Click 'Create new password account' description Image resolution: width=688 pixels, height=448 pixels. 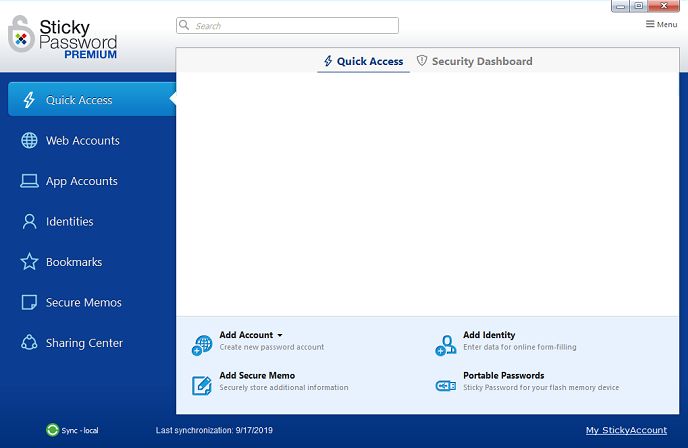(272, 347)
